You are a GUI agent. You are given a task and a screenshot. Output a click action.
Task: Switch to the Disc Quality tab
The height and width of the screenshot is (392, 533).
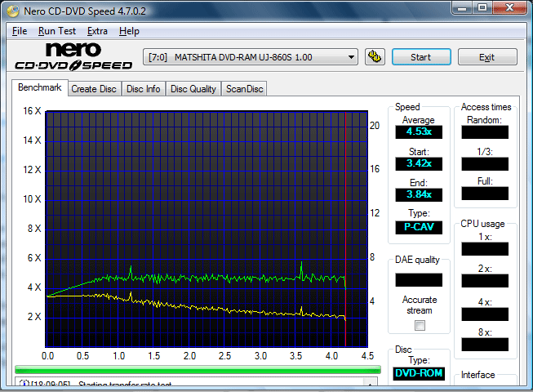pyautogui.click(x=193, y=89)
